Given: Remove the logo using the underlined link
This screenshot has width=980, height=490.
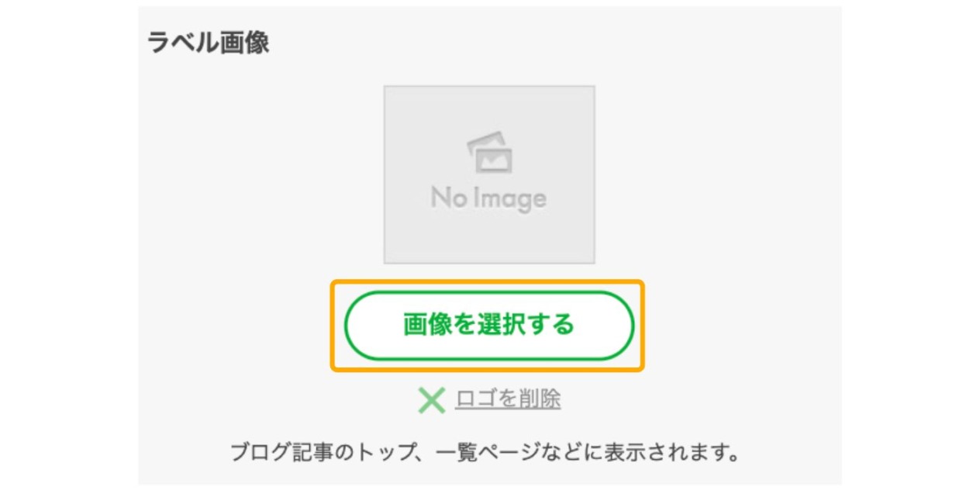Looking at the screenshot, I should pyautogui.click(x=508, y=399).
